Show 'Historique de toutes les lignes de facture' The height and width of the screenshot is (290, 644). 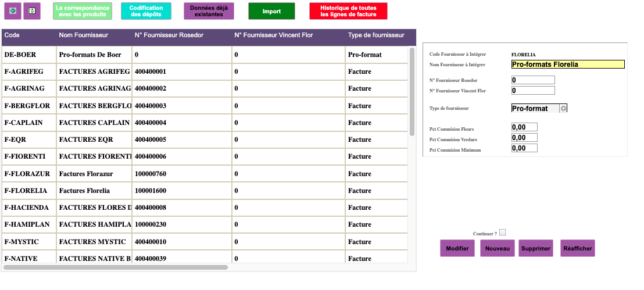point(348,11)
